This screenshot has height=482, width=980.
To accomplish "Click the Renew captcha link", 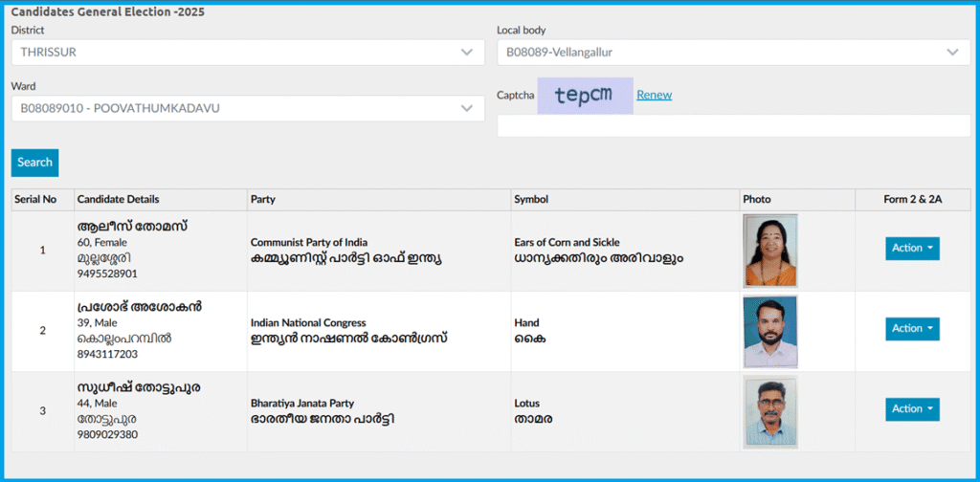I will [654, 95].
